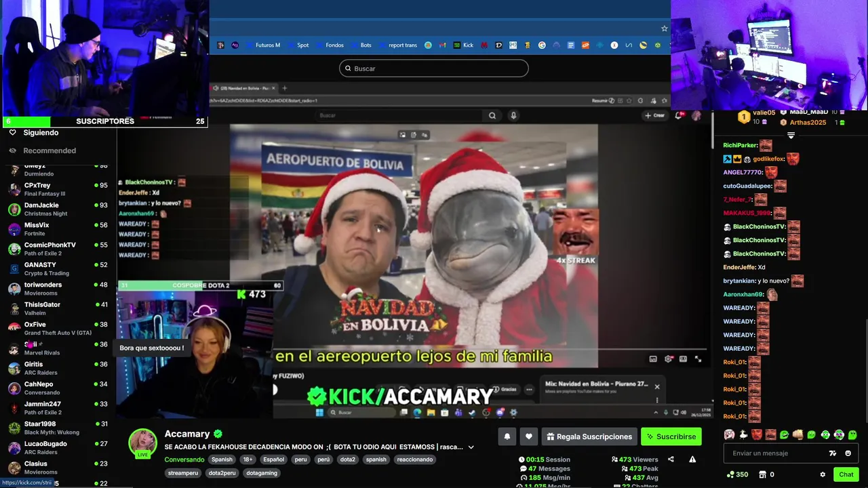Click the YouTube video settings gear icon

668,359
